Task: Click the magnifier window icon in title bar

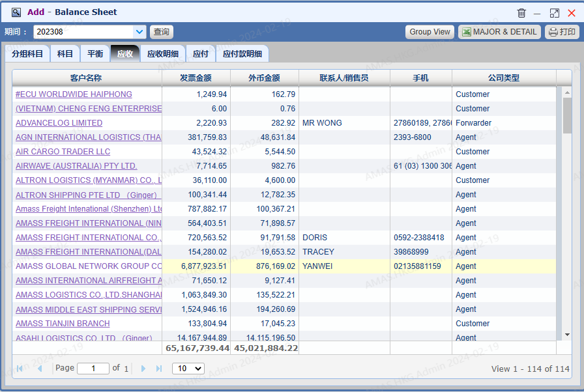Action: coord(16,12)
